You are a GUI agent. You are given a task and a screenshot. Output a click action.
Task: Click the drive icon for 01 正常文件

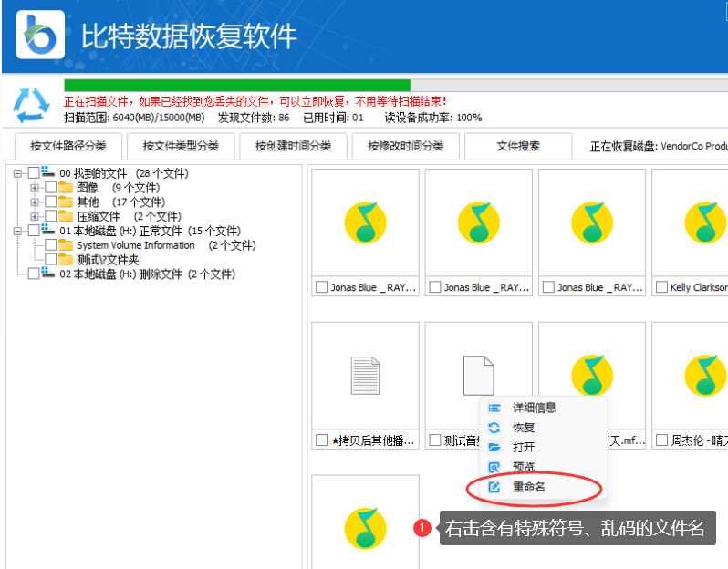point(47,230)
